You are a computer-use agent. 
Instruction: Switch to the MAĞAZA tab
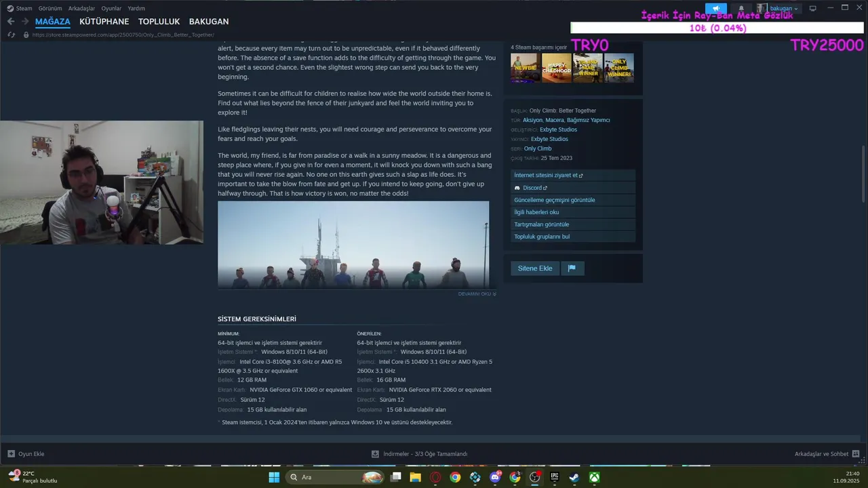[x=53, y=22]
